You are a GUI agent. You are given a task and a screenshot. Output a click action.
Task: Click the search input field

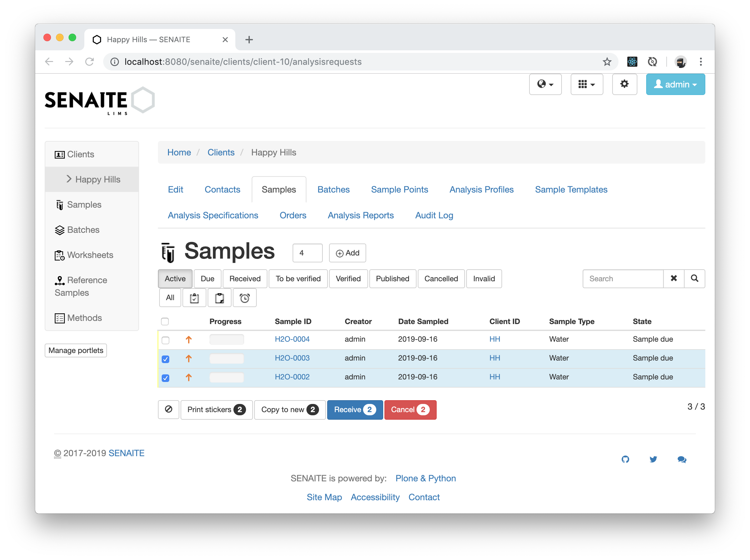pyautogui.click(x=625, y=278)
